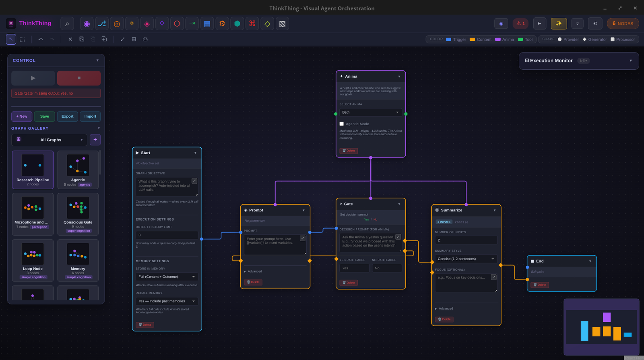
Task: Add node via blue lined list icon
Action: click(207, 24)
